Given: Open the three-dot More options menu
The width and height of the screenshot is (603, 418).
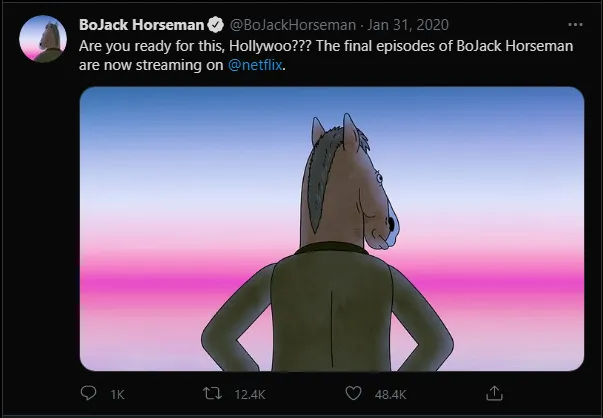Looking at the screenshot, I should point(574,25).
